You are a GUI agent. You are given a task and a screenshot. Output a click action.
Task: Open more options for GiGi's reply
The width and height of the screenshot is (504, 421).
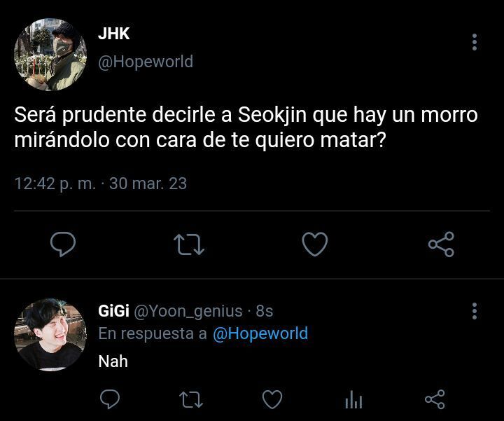click(475, 311)
